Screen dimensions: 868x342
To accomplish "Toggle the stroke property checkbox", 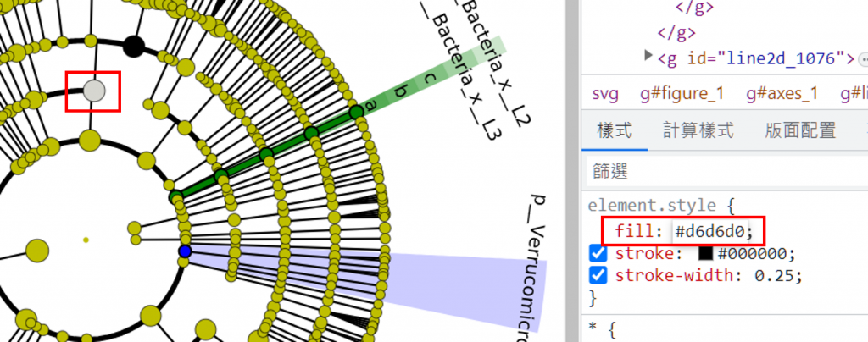I will tap(598, 254).
